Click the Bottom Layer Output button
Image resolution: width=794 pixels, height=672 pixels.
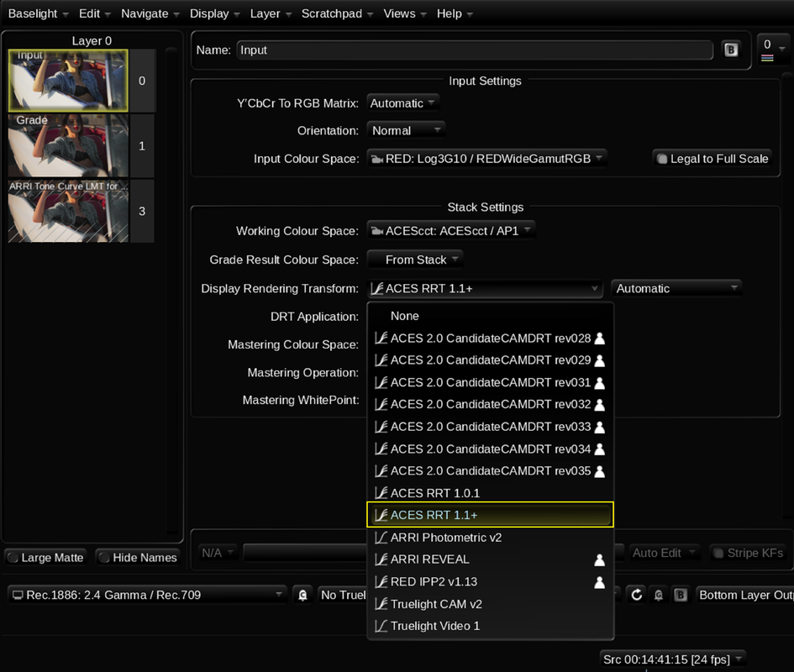point(744,595)
